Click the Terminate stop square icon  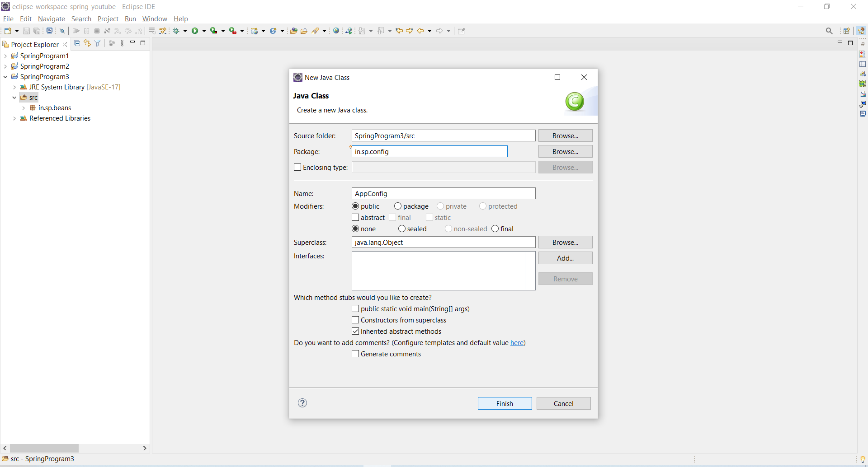(97, 31)
